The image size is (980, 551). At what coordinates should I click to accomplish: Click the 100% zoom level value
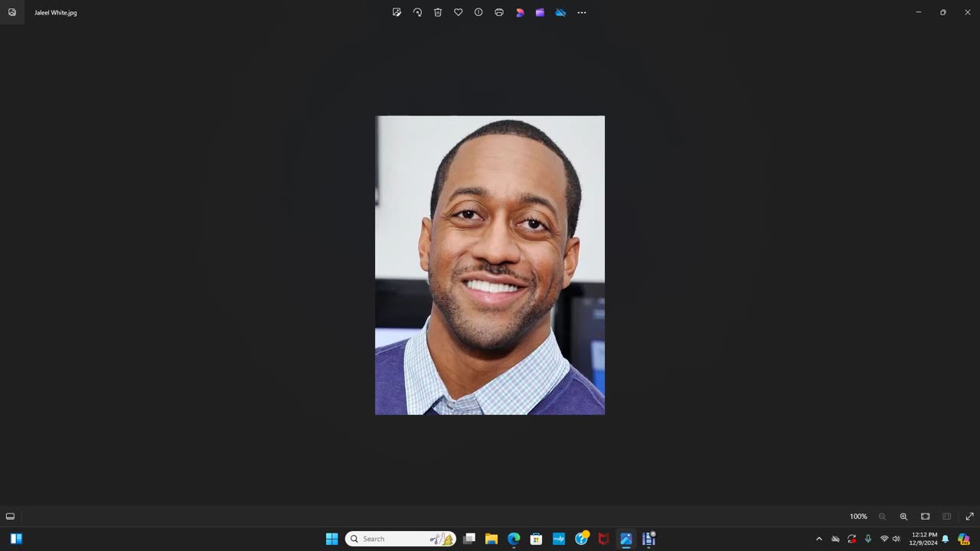(858, 517)
